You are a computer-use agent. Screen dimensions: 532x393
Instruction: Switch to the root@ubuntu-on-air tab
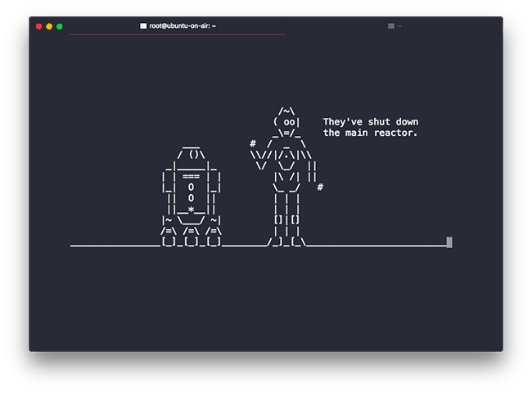pyautogui.click(x=178, y=26)
